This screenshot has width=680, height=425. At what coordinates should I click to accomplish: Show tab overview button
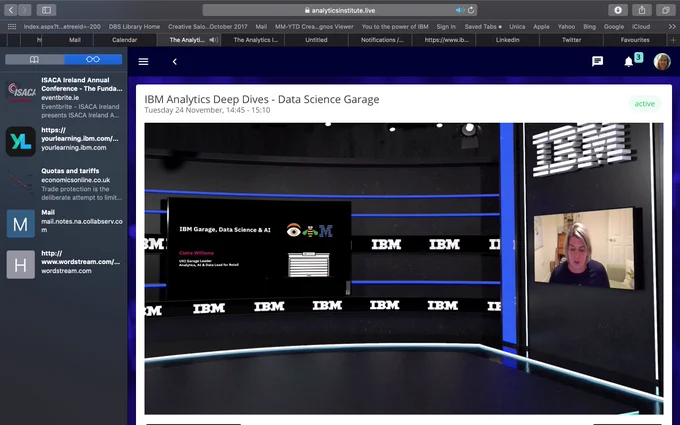665,10
